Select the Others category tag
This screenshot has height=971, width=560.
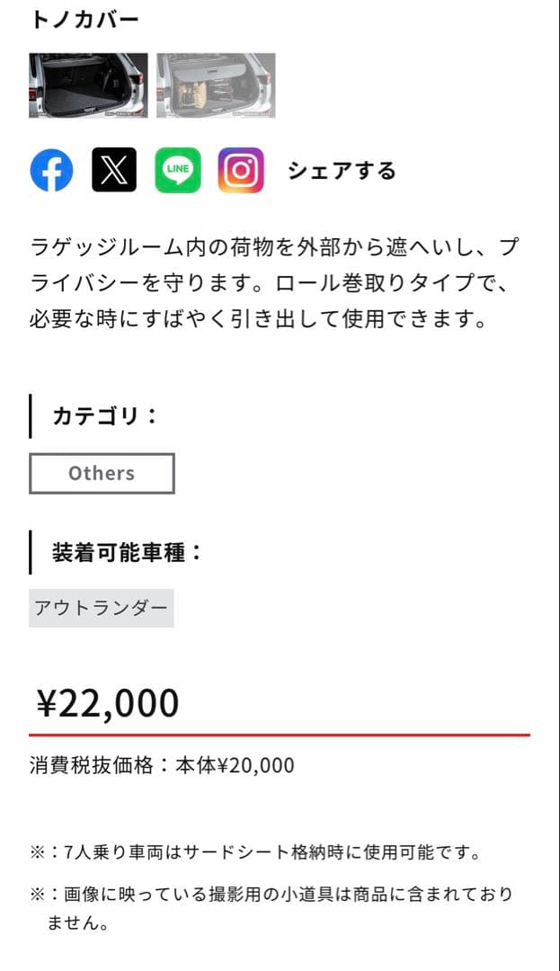click(102, 473)
